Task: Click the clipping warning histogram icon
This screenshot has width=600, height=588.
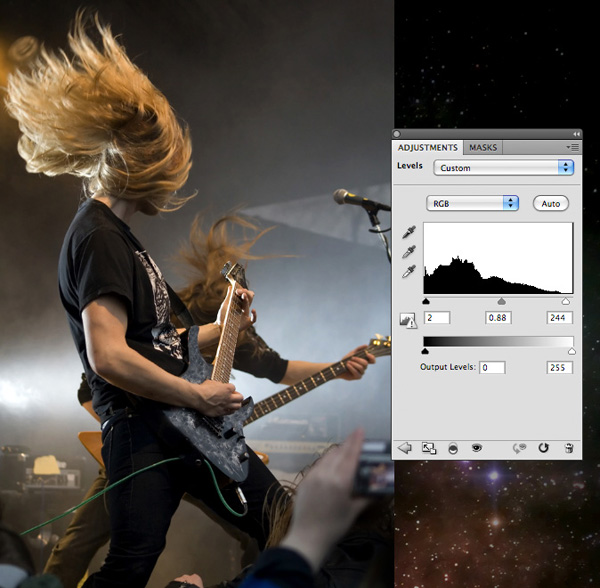Action: 408,321
